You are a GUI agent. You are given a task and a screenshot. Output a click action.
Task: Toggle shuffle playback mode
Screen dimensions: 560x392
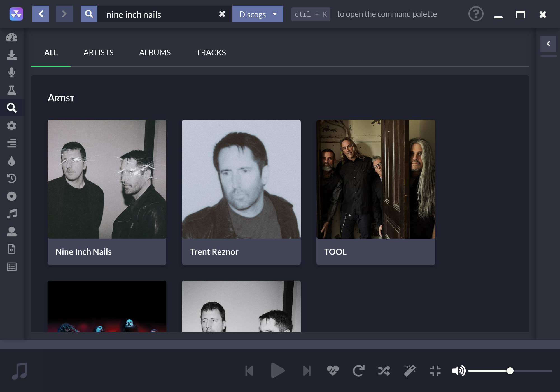point(384,370)
